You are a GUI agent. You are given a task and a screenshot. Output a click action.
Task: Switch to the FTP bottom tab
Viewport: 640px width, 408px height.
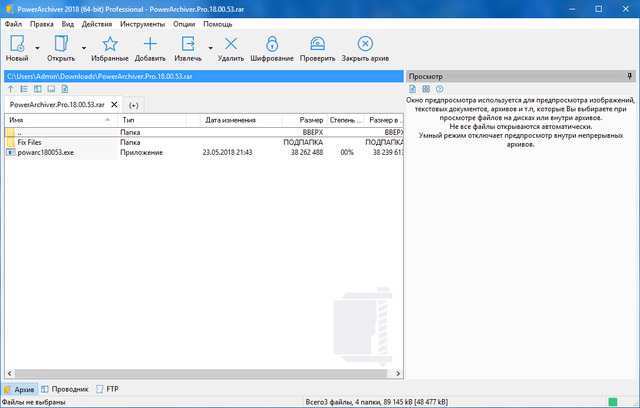pos(110,389)
